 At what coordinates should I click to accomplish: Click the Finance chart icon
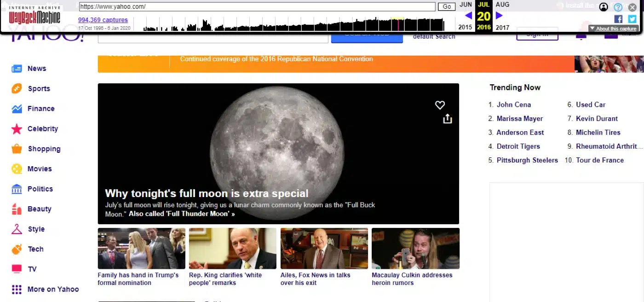[x=17, y=109]
